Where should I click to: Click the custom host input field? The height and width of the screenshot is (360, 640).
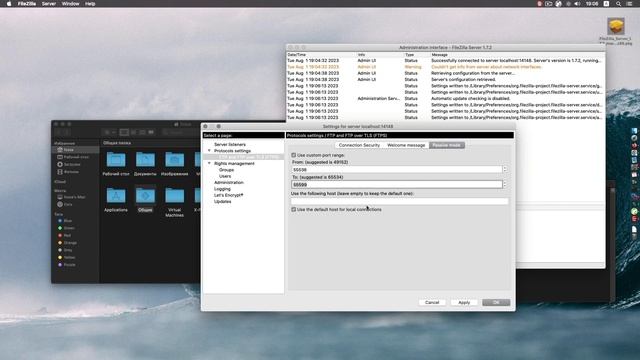tap(400, 201)
